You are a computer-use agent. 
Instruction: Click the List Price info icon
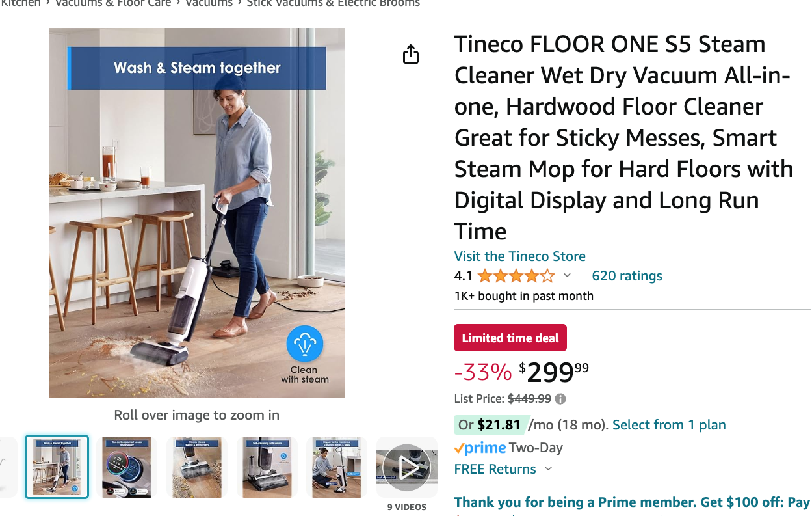tap(560, 399)
